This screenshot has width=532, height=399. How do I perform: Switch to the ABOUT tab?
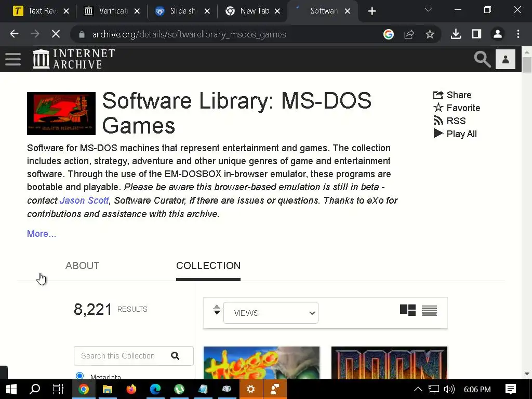click(x=83, y=265)
